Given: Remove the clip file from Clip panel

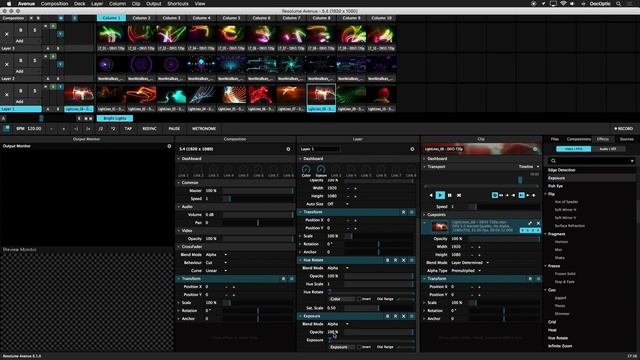Looking at the screenshot, I should tap(538, 223).
